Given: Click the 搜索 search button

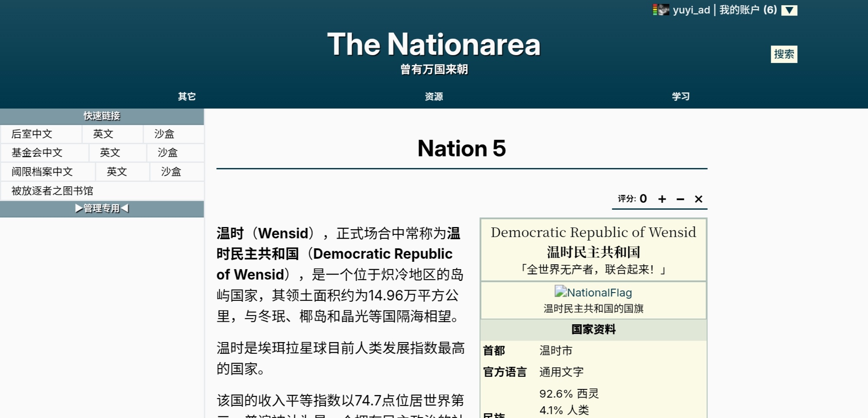Looking at the screenshot, I should pyautogui.click(x=784, y=54).
